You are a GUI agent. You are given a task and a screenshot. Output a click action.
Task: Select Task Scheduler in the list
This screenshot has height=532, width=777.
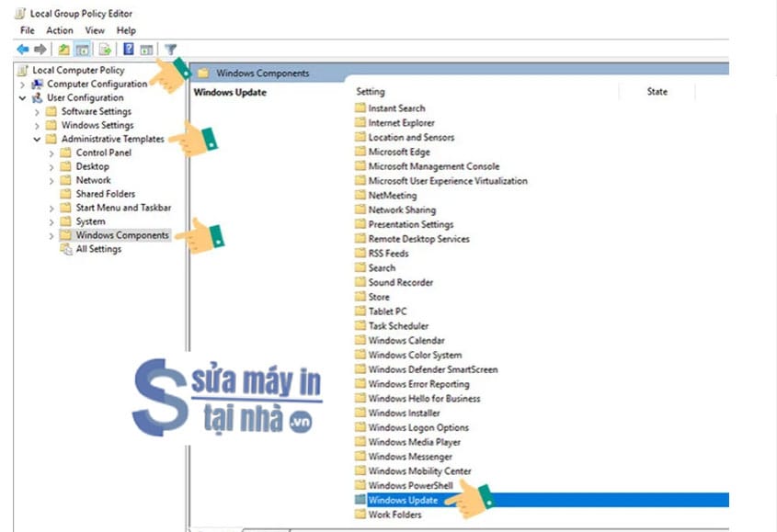pyautogui.click(x=398, y=326)
